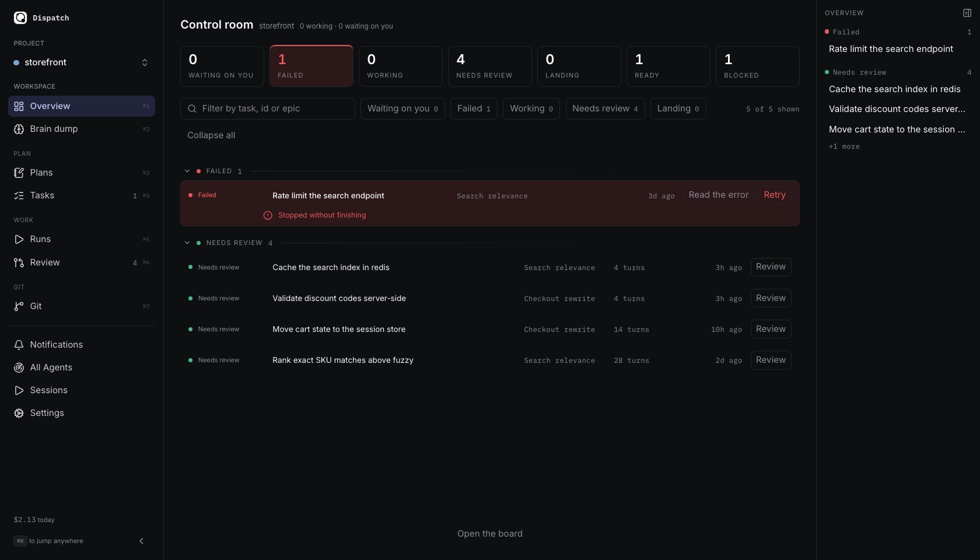Collapse the sidebar with the arrow icon
This screenshot has height=560, width=980.
click(141, 541)
